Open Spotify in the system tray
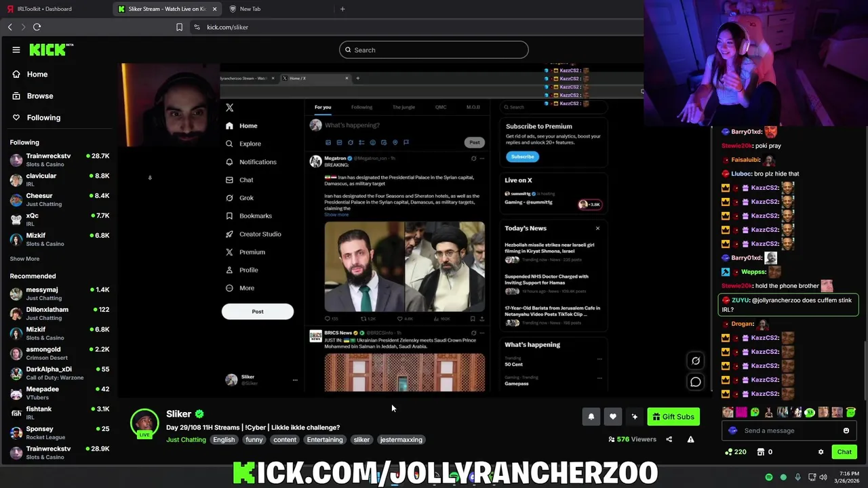 (x=769, y=477)
